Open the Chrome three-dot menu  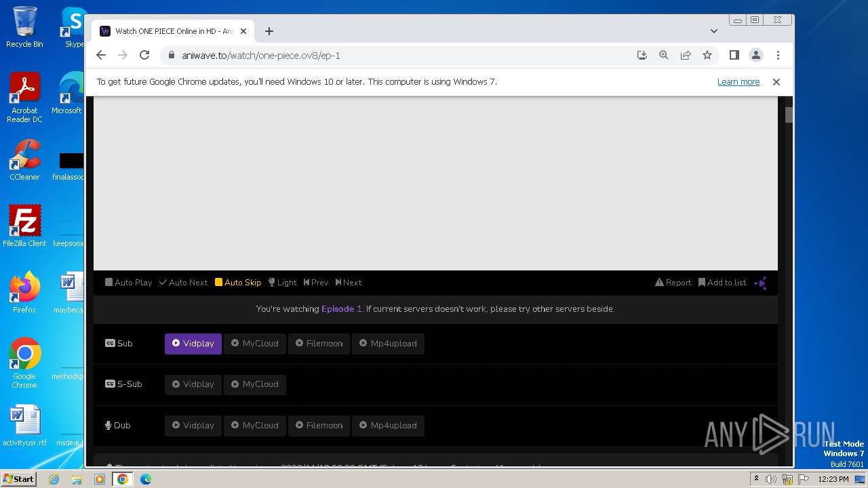coord(778,56)
